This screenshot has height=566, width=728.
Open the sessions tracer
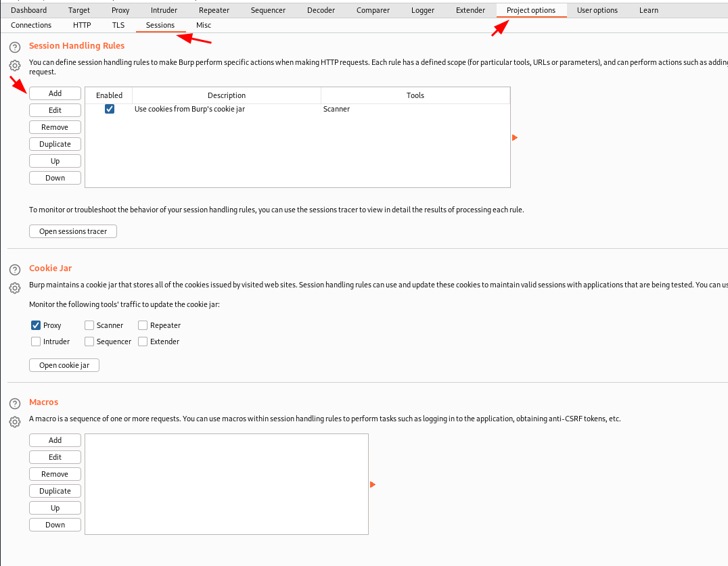(x=73, y=231)
